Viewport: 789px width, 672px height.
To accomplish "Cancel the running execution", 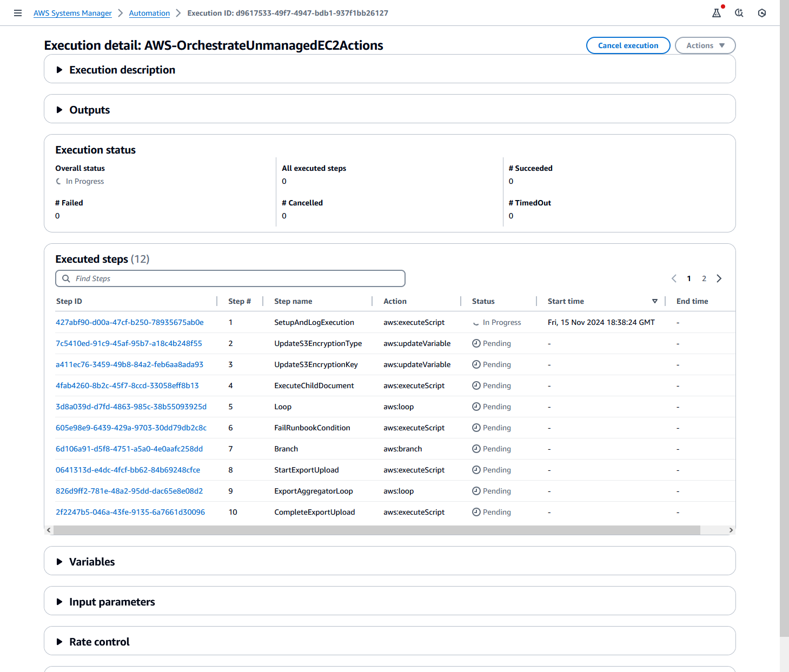I will [628, 45].
